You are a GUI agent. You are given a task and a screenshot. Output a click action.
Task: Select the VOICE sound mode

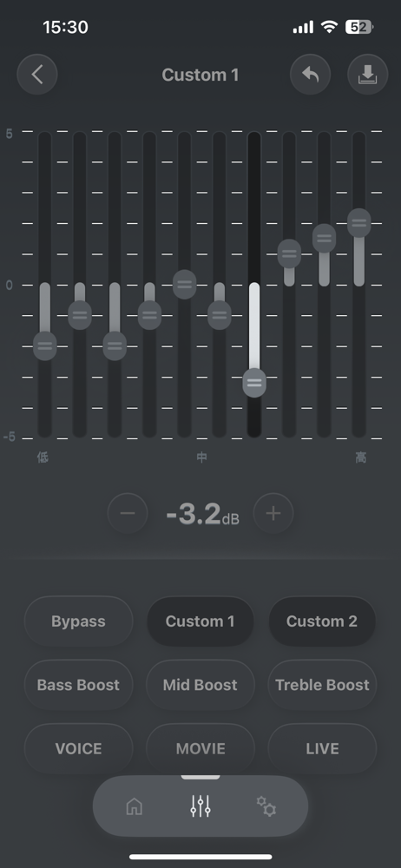(x=79, y=748)
